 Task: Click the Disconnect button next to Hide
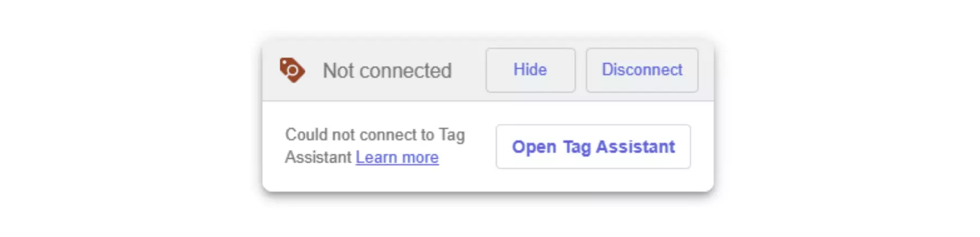click(x=642, y=70)
